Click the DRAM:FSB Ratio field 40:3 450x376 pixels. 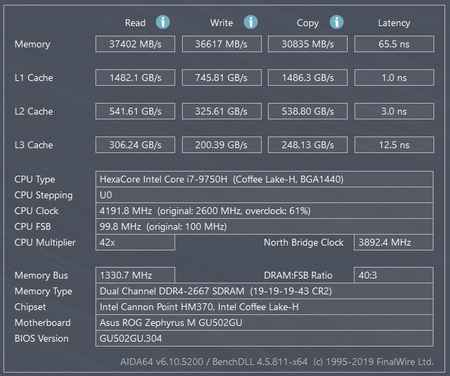tap(394, 275)
